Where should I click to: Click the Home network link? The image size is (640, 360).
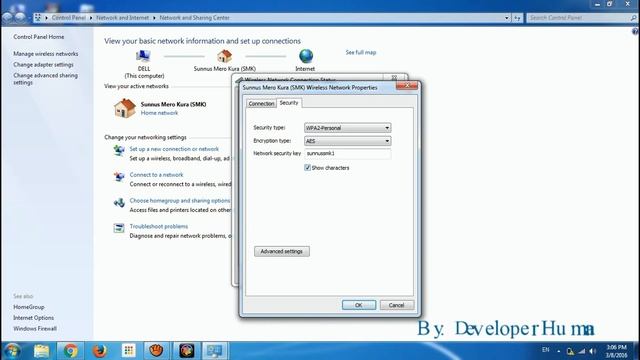click(x=159, y=113)
